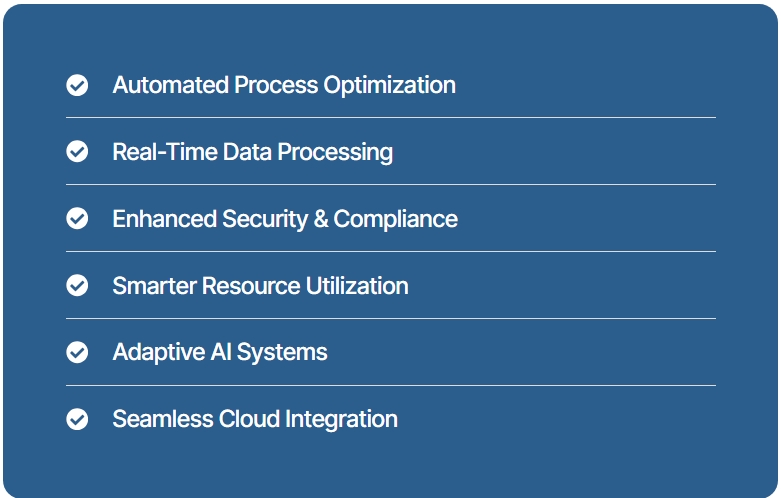Click the separator line under Smarter Resource Utilization
Viewport: 781px width, 498px height.
coord(391,318)
